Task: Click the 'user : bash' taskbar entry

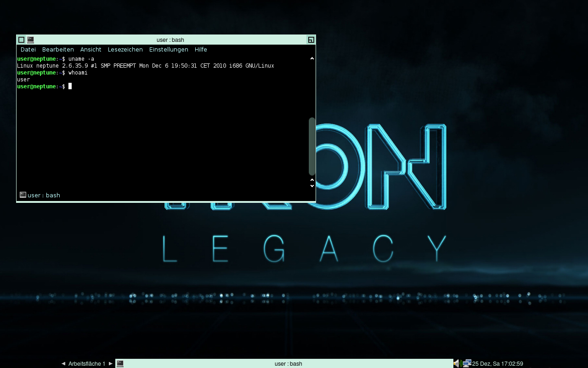Action: point(284,363)
